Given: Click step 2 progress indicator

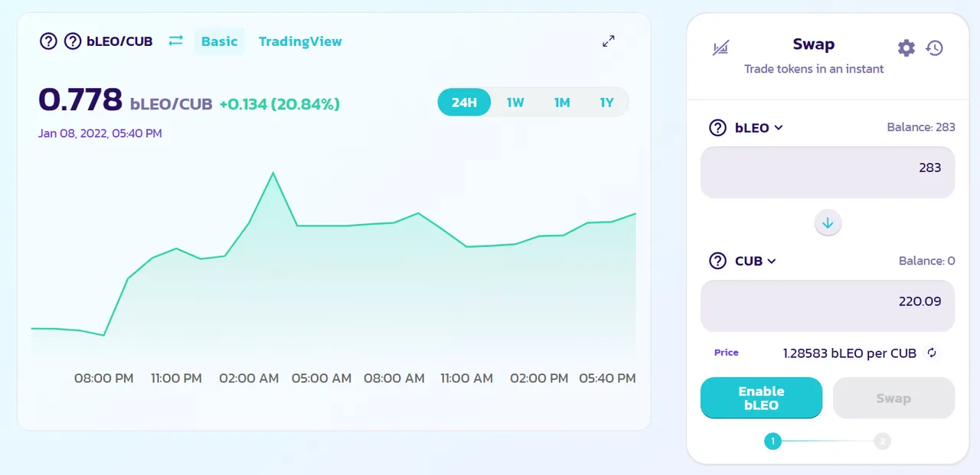Looking at the screenshot, I should 883,441.
